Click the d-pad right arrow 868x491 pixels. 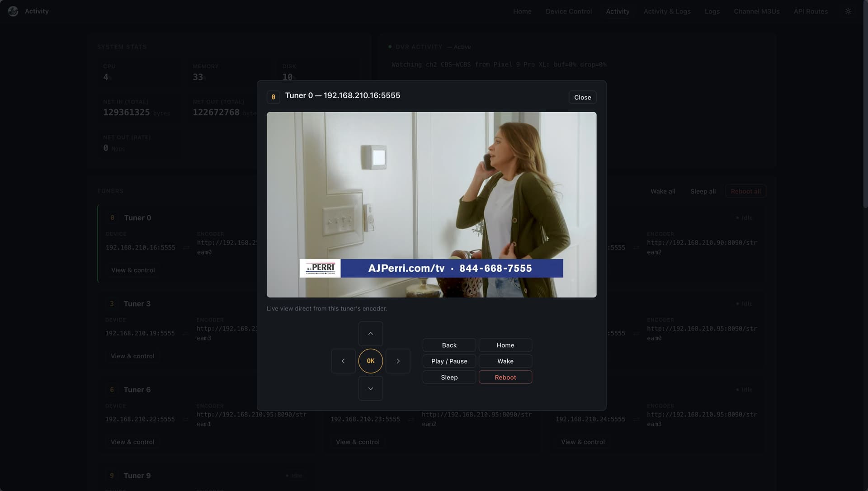click(x=398, y=361)
